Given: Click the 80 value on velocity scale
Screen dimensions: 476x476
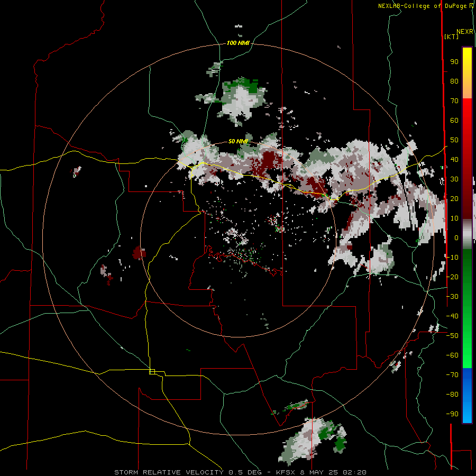Looking at the screenshot, I should (x=454, y=81).
